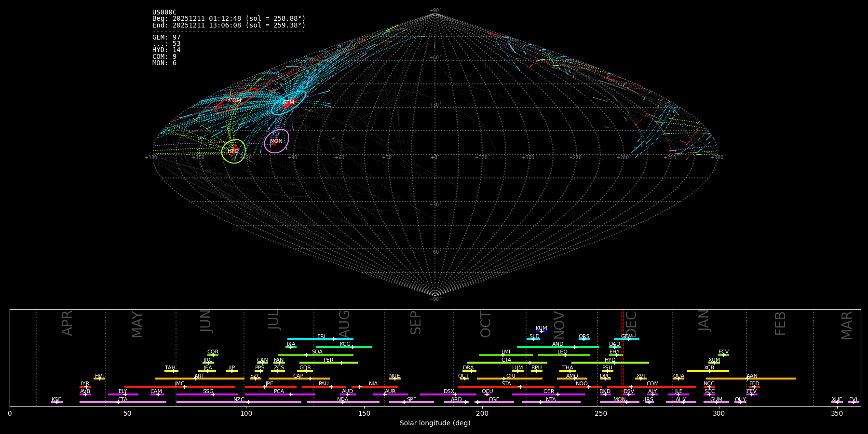
Task: Click the MON radiant label on the sky map
Action: pos(276,141)
